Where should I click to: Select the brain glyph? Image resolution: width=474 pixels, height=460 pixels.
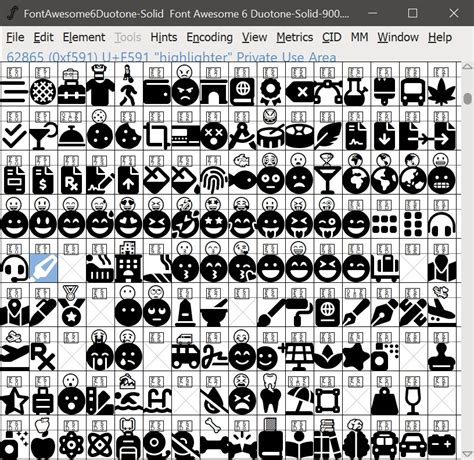pos(356,445)
